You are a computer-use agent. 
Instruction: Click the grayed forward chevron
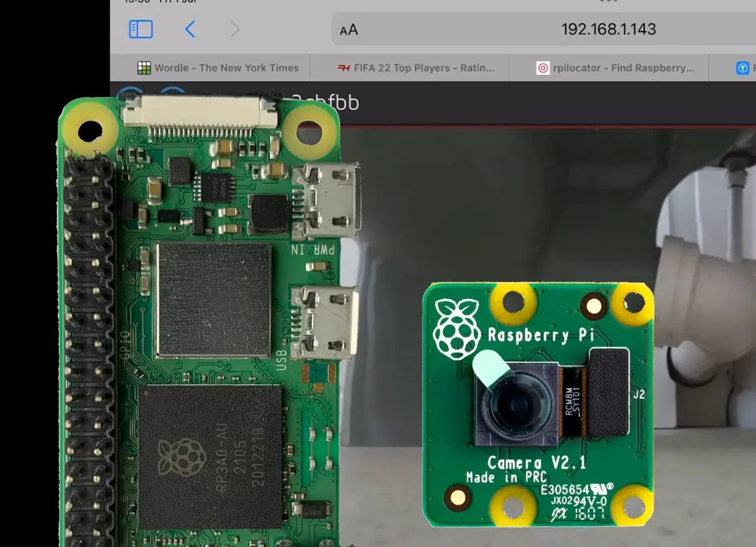click(x=234, y=28)
